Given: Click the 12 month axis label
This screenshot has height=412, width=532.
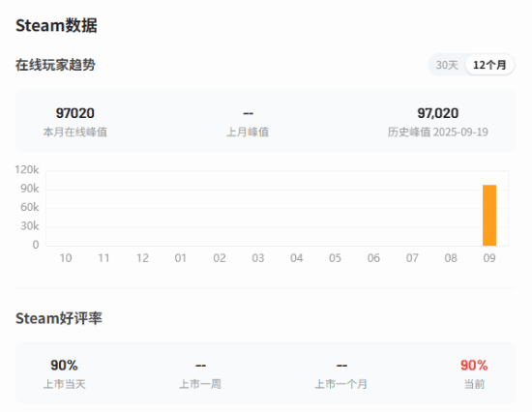Looking at the screenshot, I should (142, 258).
